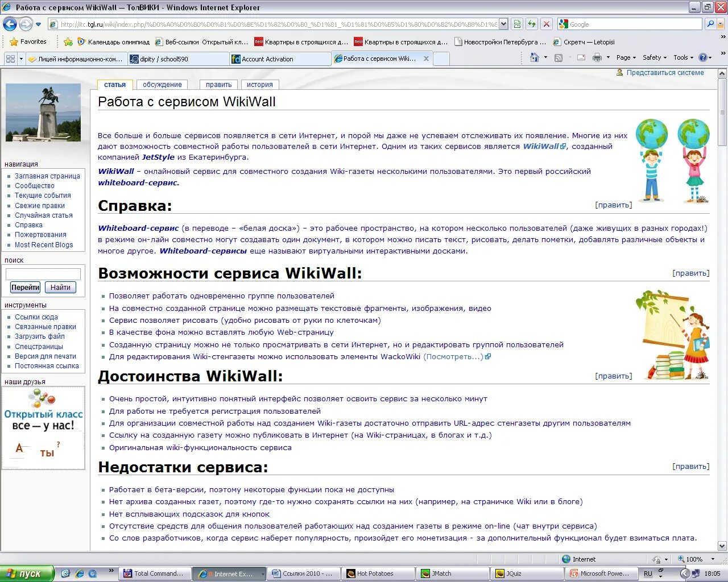Click the Home page icon
728x582 pixels.
pos(534,57)
